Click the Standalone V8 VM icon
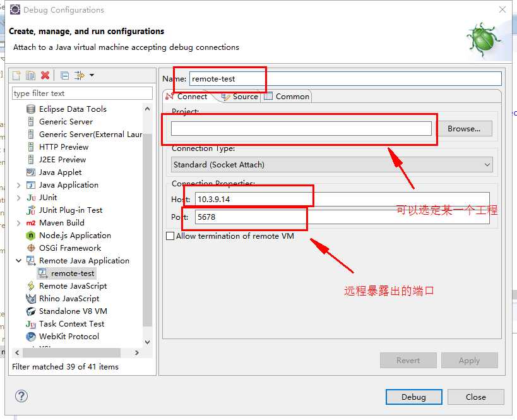517x420 pixels. tap(31, 311)
